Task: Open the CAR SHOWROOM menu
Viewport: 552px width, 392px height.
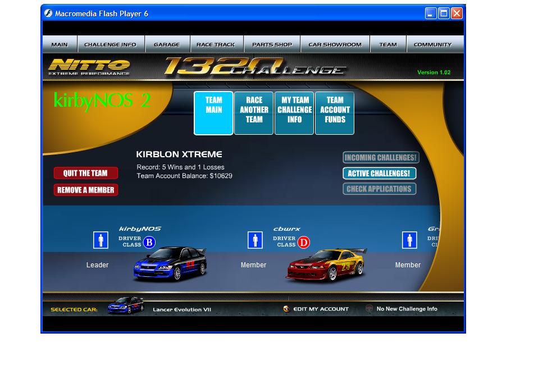Action: click(335, 44)
